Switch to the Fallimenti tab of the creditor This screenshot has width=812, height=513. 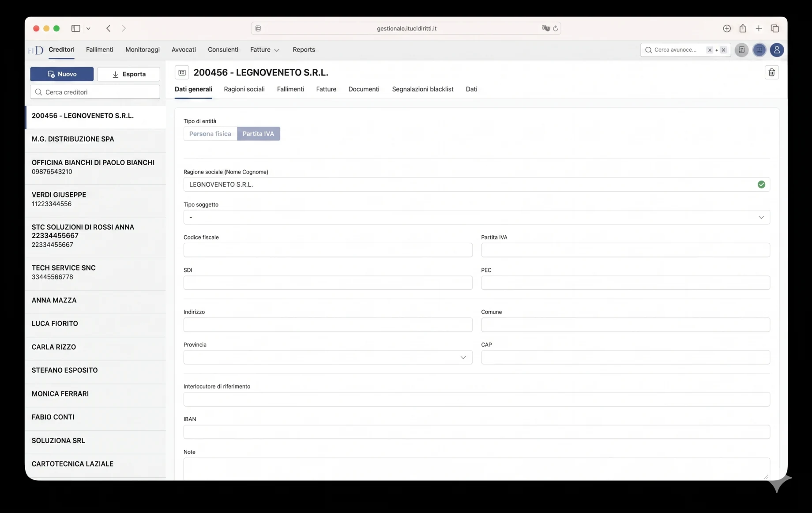pos(290,89)
